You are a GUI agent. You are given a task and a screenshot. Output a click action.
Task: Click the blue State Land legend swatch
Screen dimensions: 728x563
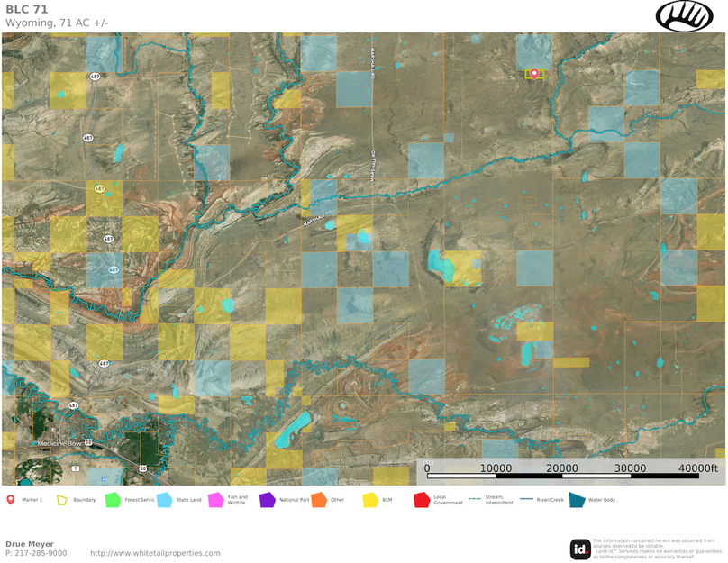coord(164,499)
